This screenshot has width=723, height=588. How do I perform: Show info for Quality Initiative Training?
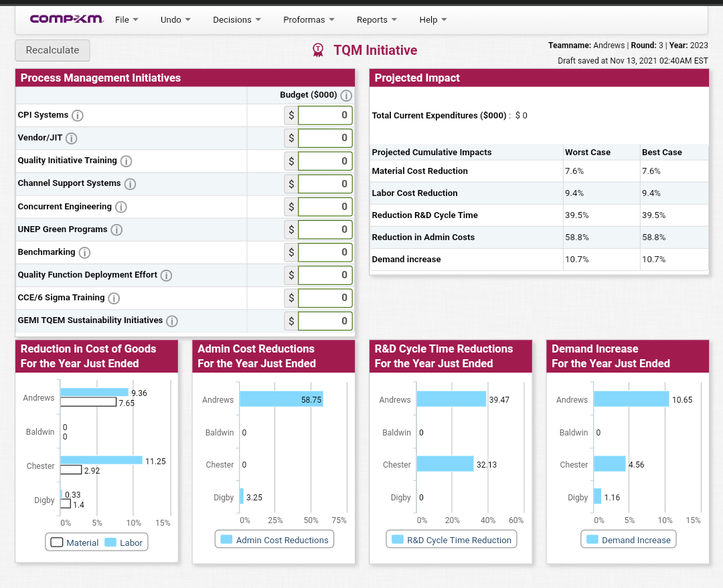coord(126,161)
